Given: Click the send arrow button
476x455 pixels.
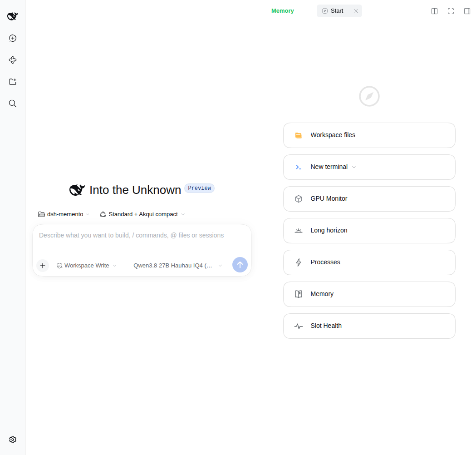Looking at the screenshot, I should point(240,265).
